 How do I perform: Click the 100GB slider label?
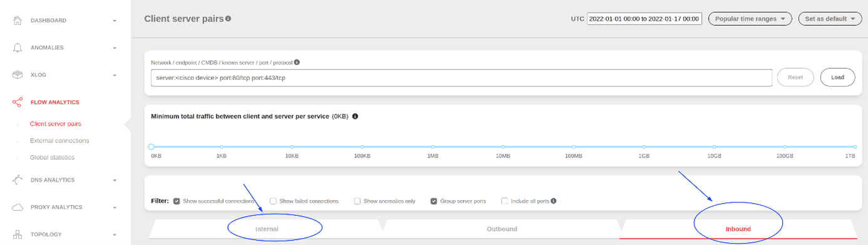tap(785, 156)
